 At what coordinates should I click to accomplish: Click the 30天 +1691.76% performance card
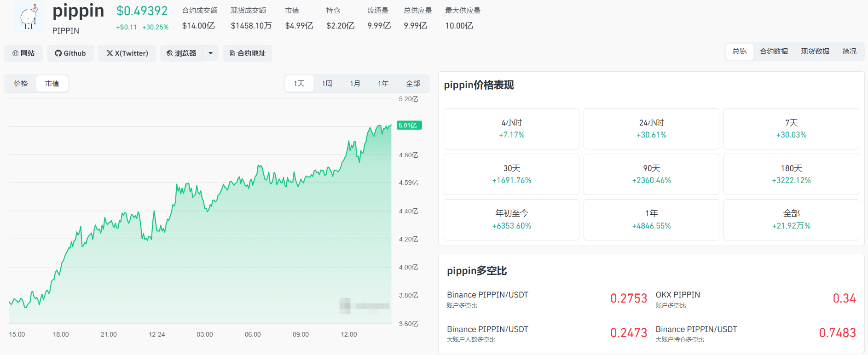(511, 174)
